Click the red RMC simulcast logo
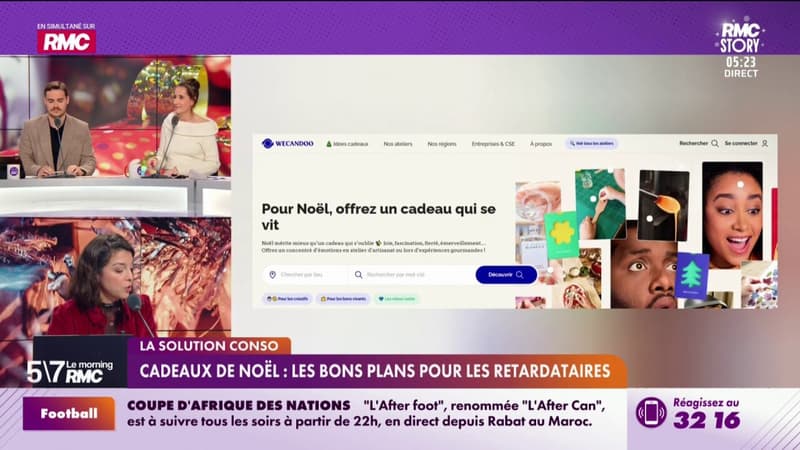800x450 pixels. [x=66, y=41]
